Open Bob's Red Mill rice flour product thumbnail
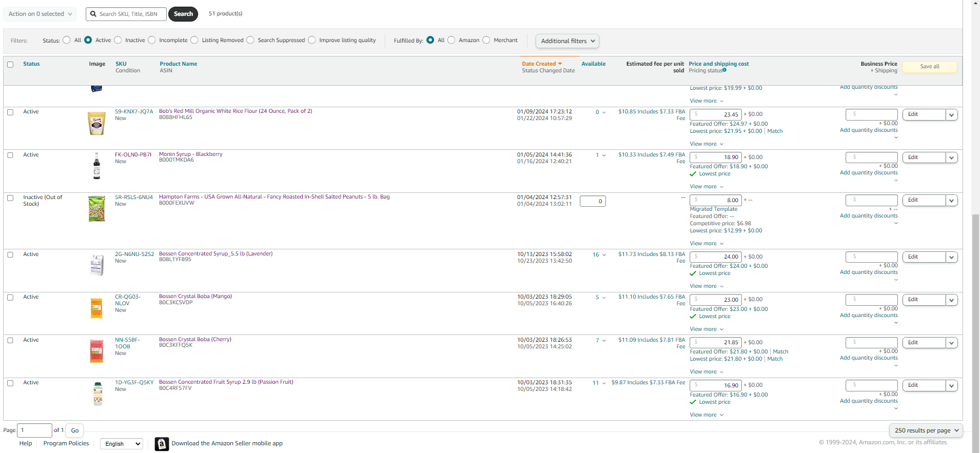The height and width of the screenshot is (453, 980). pyautogui.click(x=96, y=124)
